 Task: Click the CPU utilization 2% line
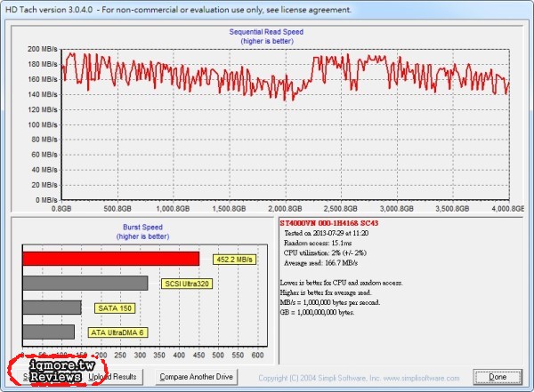pyautogui.click(x=325, y=252)
